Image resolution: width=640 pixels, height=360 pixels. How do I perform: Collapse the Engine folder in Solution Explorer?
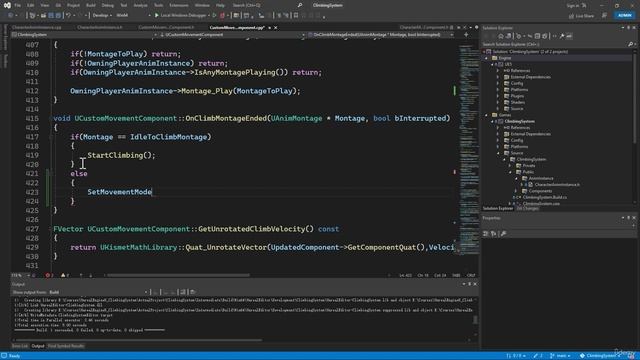(x=487, y=58)
